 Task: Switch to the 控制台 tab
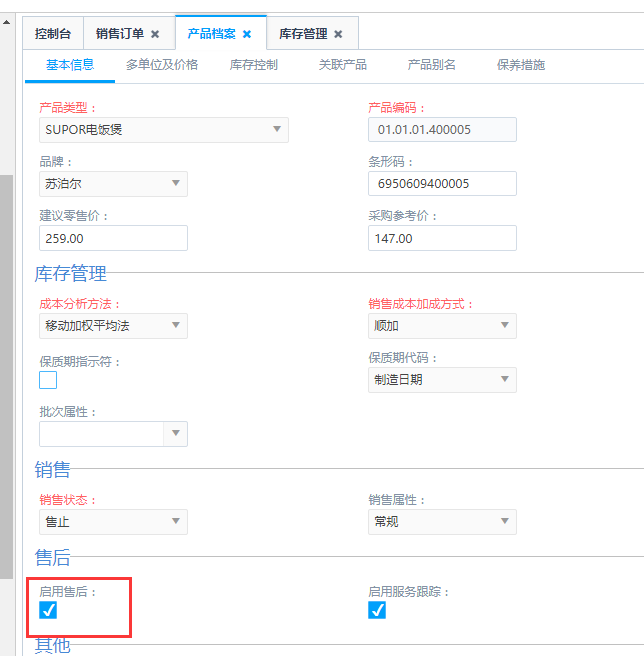coord(53,34)
